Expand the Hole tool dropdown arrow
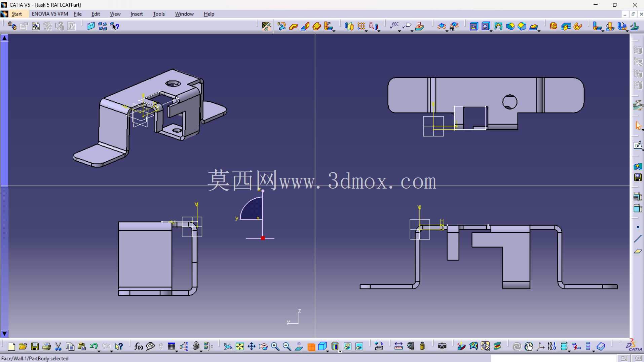The width and height of the screenshot is (644, 362). click(491, 31)
